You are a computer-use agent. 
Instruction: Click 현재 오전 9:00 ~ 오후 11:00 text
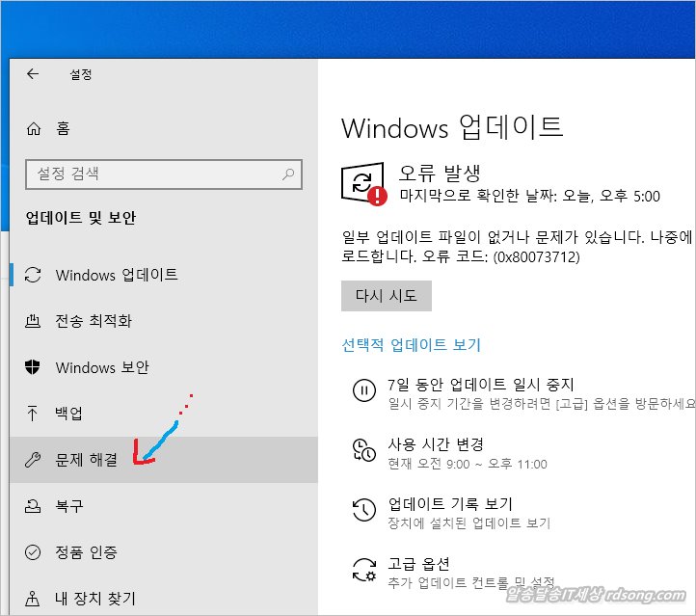pos(468,465)
